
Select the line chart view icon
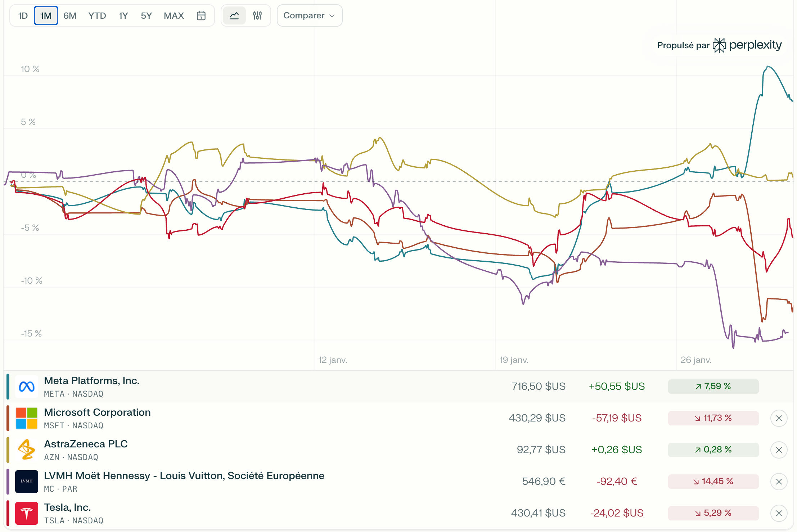234,15
